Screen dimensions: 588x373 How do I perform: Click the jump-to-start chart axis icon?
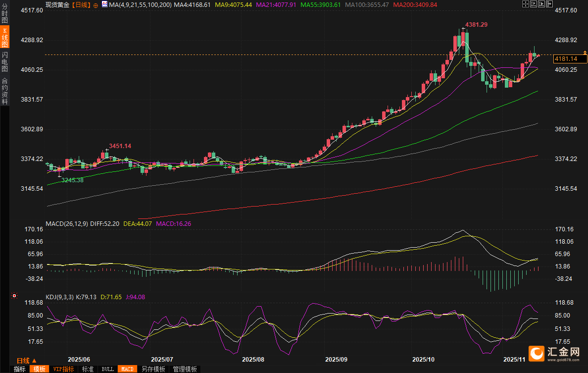(x=533, y=4)
